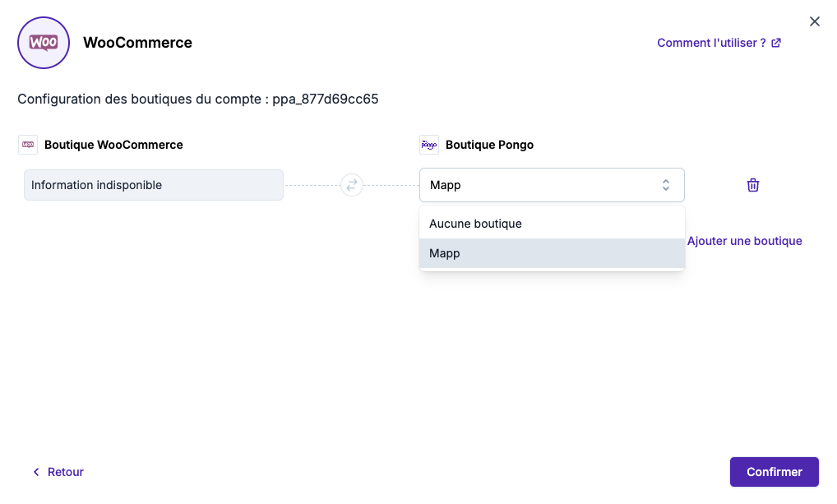The height and width of the screenshot is (504, 837).
Task: Go back using the Retour link
Action: (65, 472)
